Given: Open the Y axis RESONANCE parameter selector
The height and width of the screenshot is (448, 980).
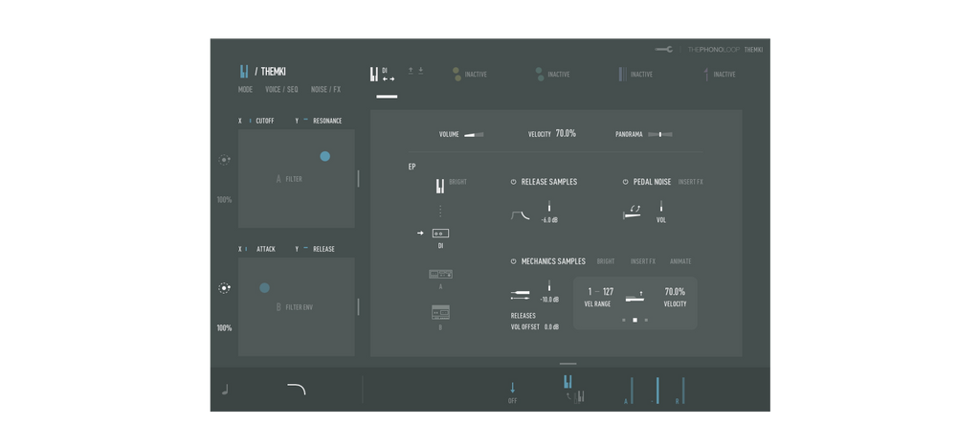Looking at the screenshot, I should click(327, 121).
